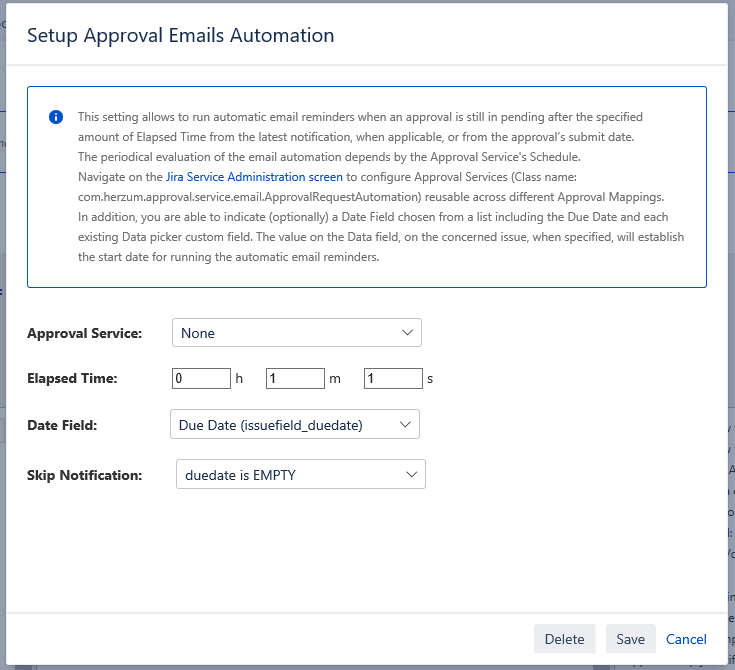Click the 'm' unit label after minutes

pos(335,379)
